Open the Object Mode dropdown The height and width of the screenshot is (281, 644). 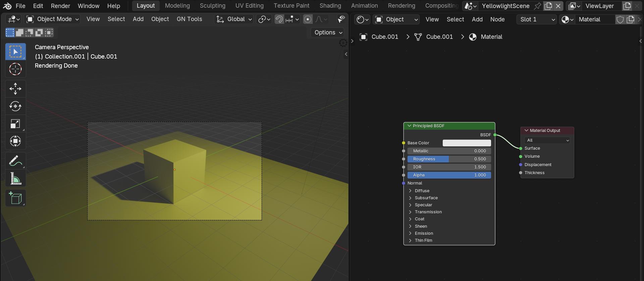tap(53, 19)
